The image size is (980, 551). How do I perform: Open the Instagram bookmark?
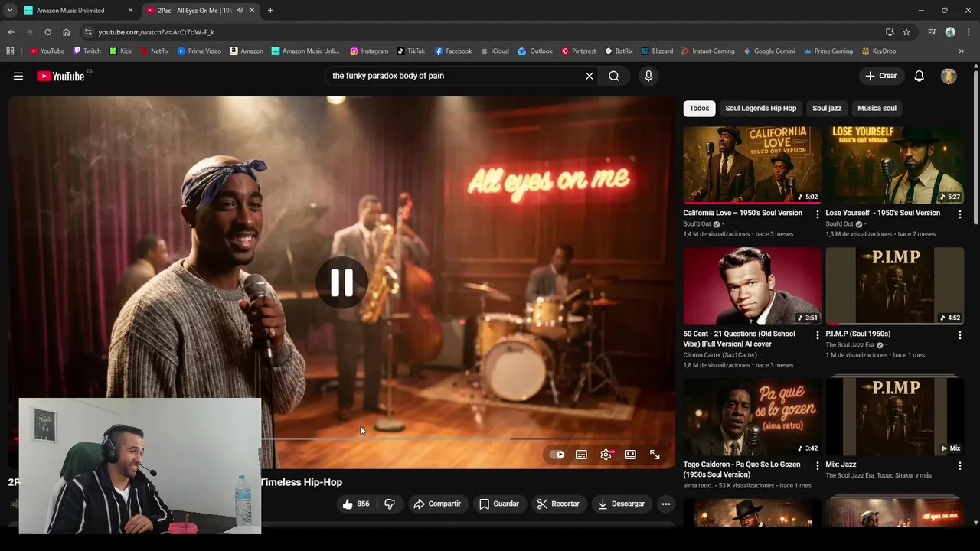coord(369,51)
